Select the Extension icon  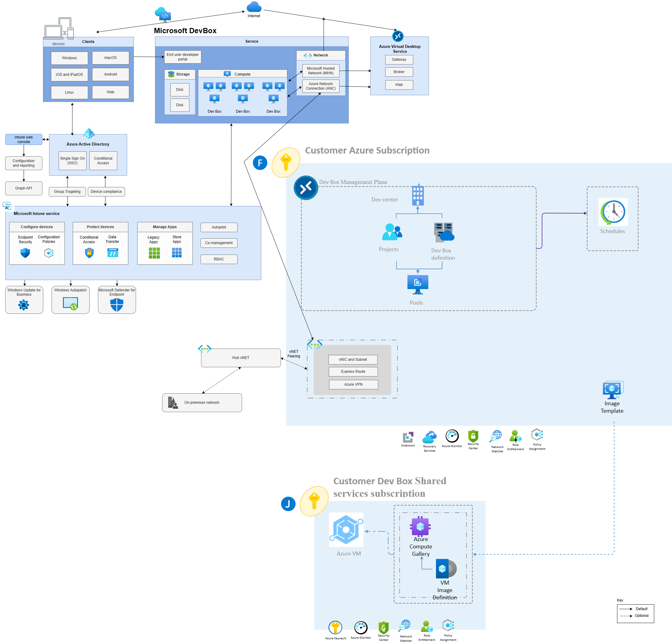(x=408, y=437)
